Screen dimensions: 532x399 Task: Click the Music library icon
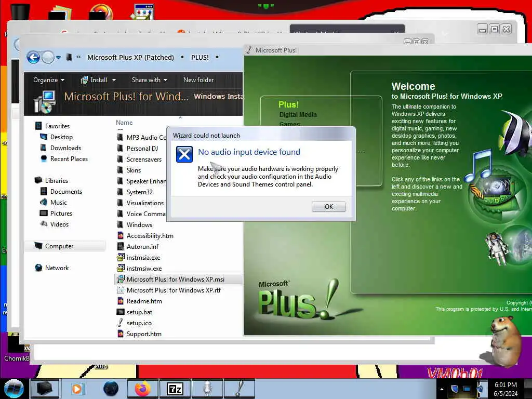point(44,203)
